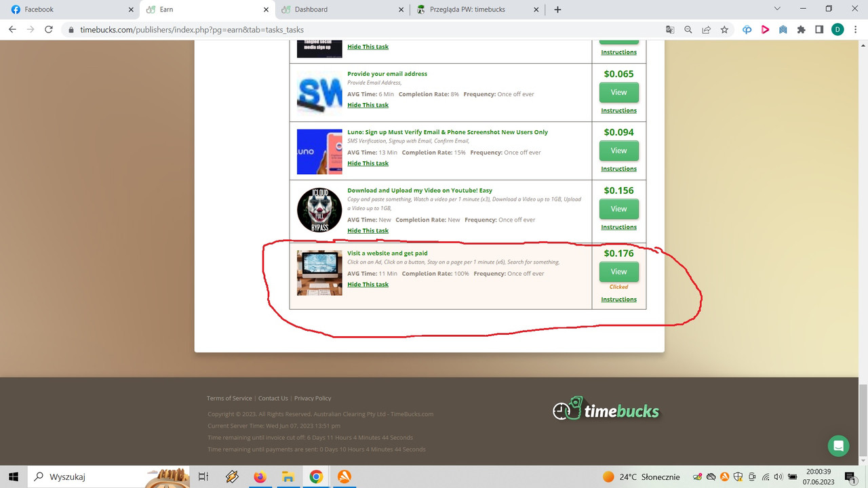Click the volume speaker tray icon
868x488 pixels.
pyautogui.click(x=778, y=476)
